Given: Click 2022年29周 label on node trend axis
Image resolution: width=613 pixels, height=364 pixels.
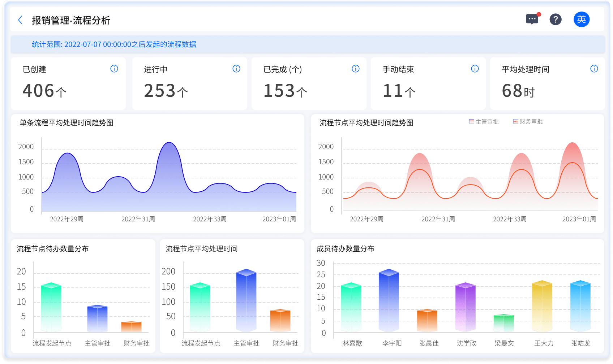Looking at the screenshot, I should [x=366, y=219].
